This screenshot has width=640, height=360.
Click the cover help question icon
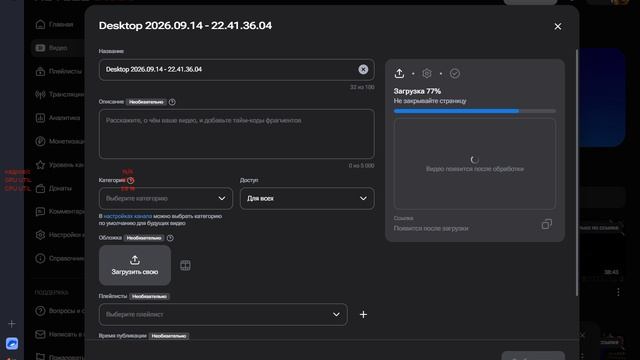pos(170,238)
